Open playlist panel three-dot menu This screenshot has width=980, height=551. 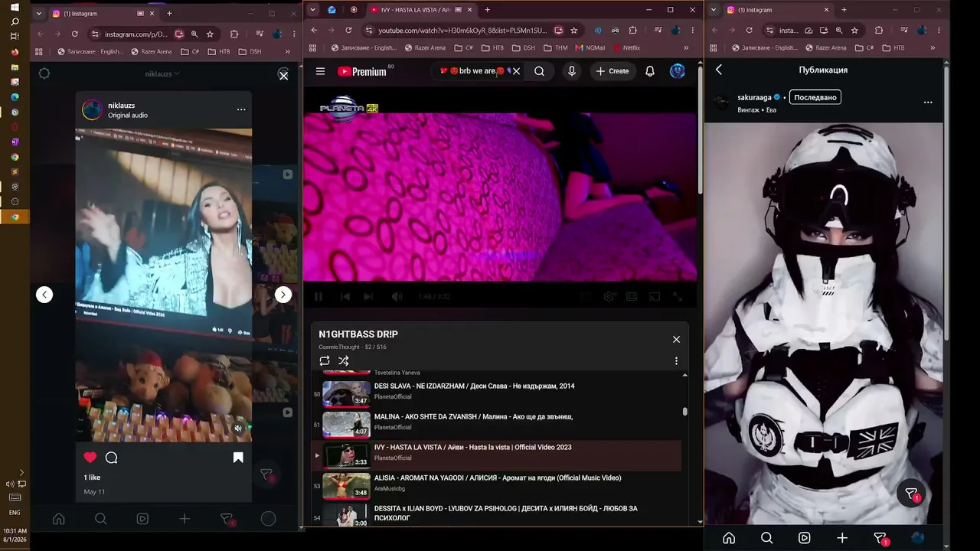pyautogui.click(x=676, y=360)
